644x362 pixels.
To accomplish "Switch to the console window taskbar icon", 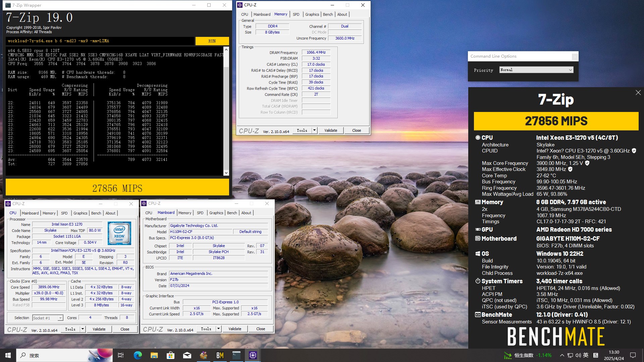I will tap(236, 355).
